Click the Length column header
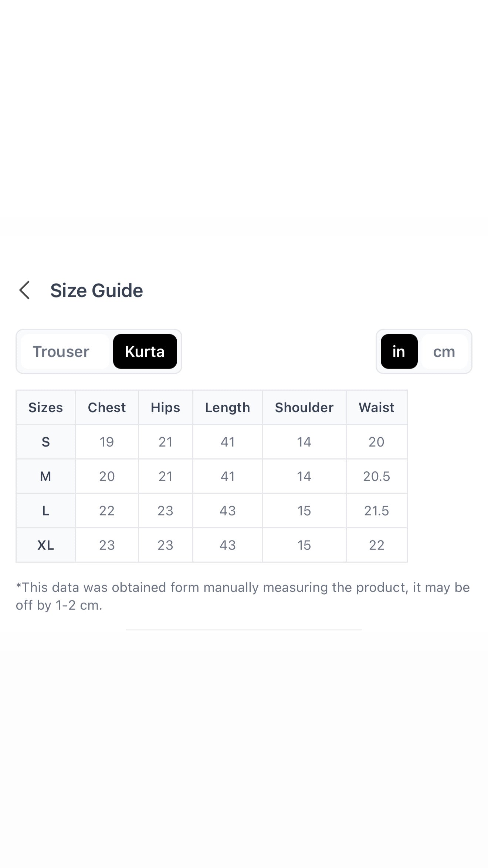 [x=228, y=407]
